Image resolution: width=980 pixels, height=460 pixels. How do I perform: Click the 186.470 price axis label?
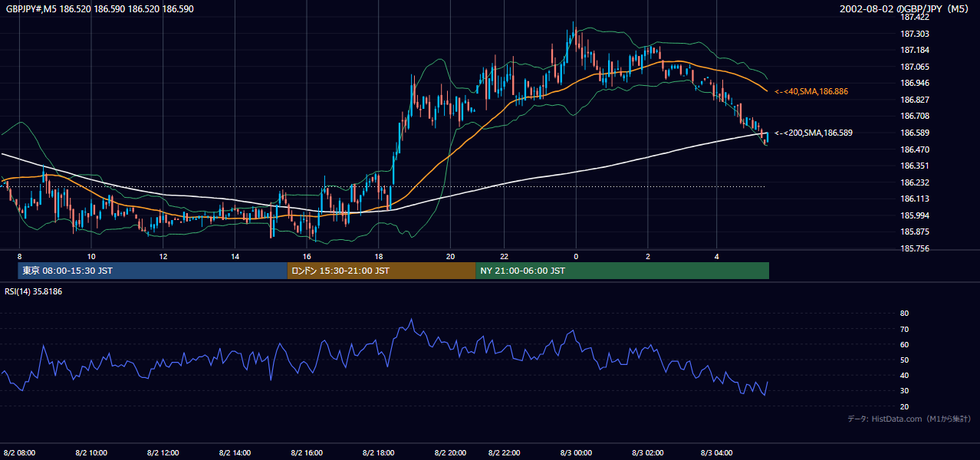tap(915, 149)
